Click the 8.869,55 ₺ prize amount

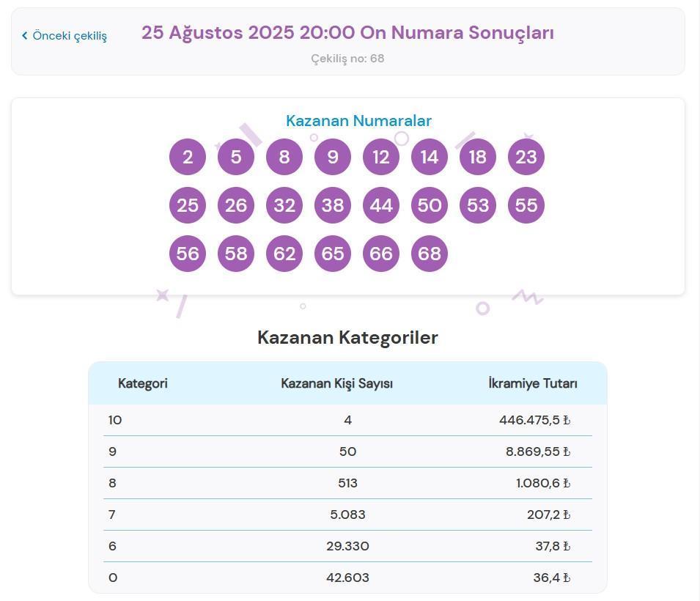click(x=537, y=451)
